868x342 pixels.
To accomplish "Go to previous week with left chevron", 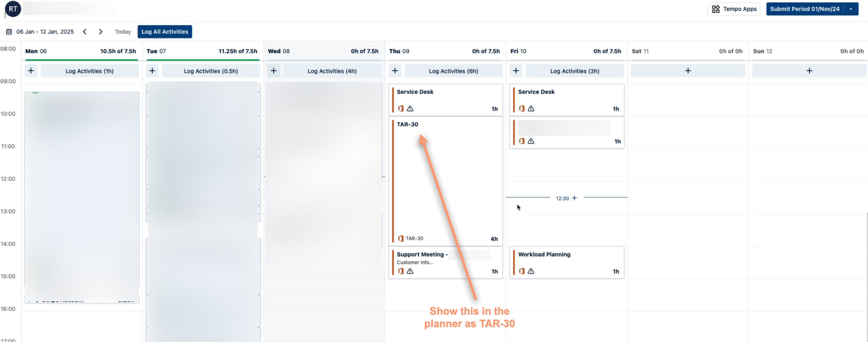I will (85, 32).
